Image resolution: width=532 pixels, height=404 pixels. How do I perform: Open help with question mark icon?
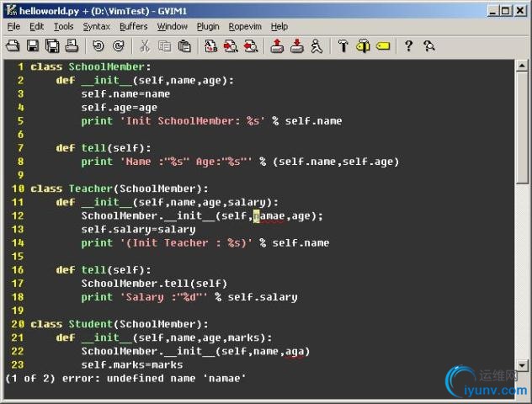[409, 45]
